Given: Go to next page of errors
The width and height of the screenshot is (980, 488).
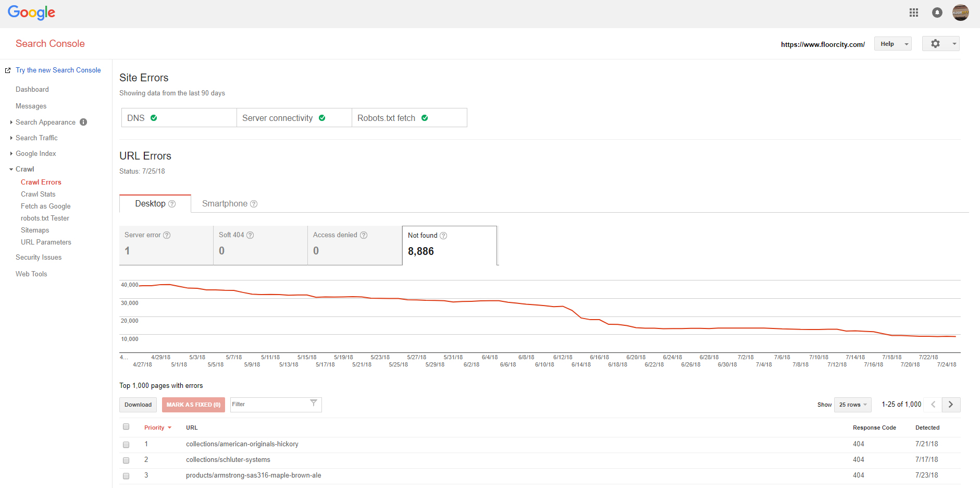Looking at the screenshot, I should [x=951, y=405].
